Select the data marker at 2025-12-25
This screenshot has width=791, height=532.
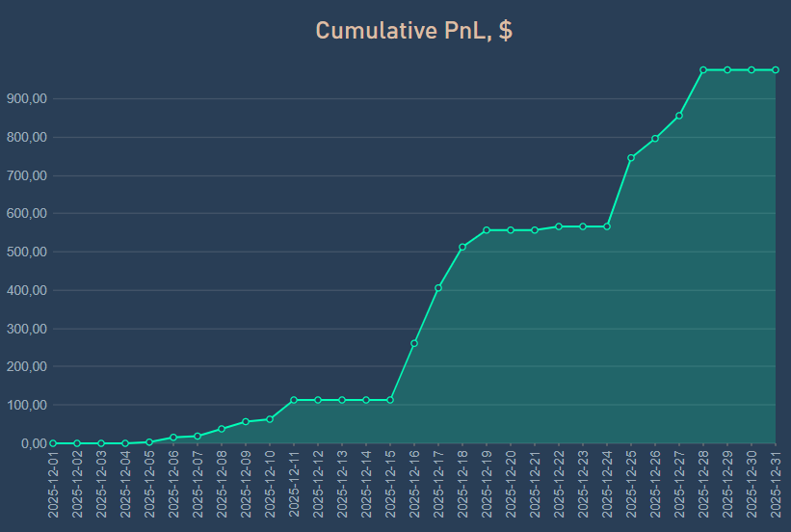[631, 158]
